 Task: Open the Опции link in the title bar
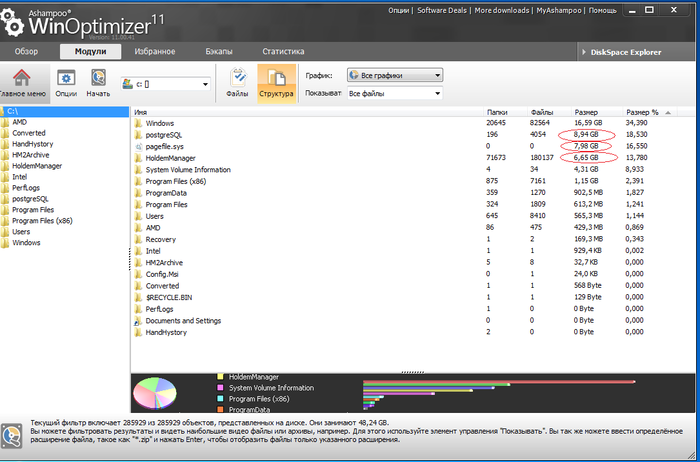(398, 10)
